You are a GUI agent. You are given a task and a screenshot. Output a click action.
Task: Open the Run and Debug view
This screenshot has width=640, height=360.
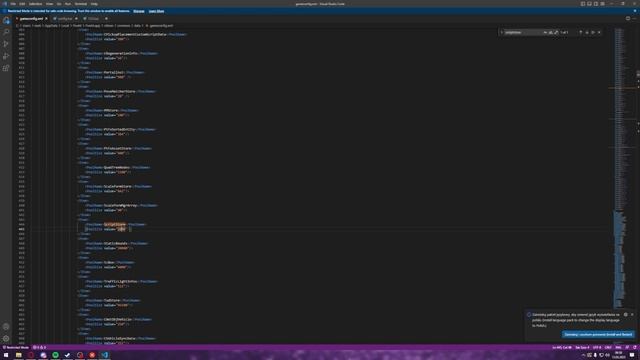pyautogui.click(x=6, y=56)
